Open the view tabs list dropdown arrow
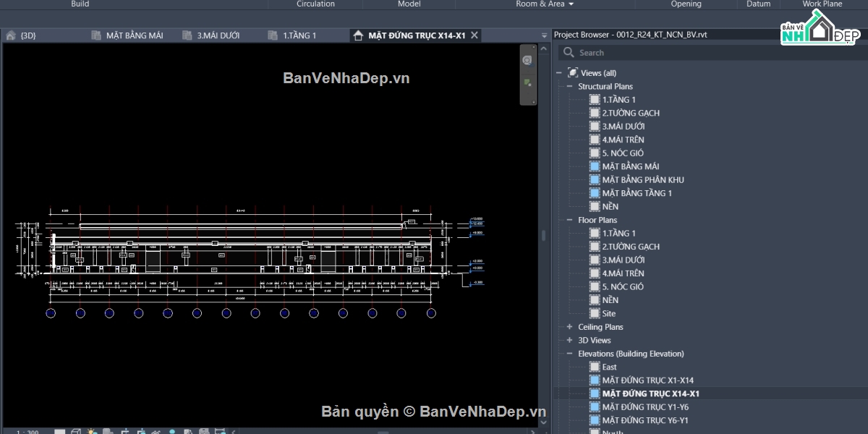The width and height of the screenshot is (868, 434). 544,35
